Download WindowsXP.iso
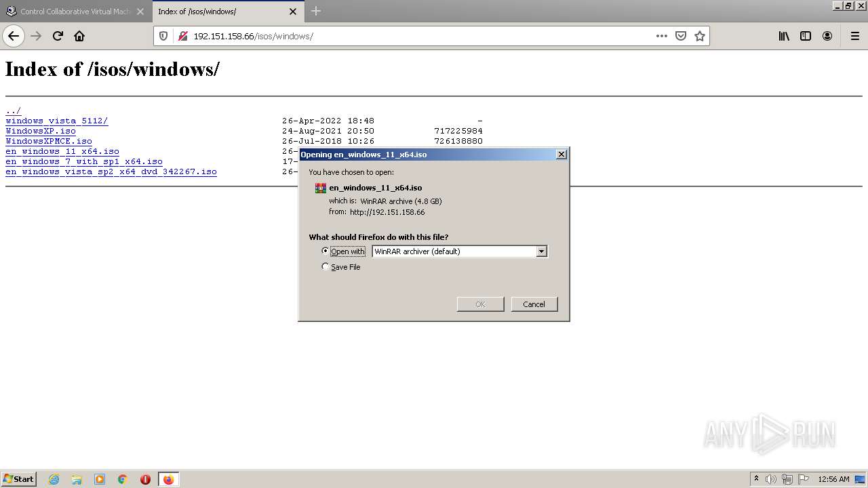This screenshot has width=868, height=488. (x=41, y=131)
